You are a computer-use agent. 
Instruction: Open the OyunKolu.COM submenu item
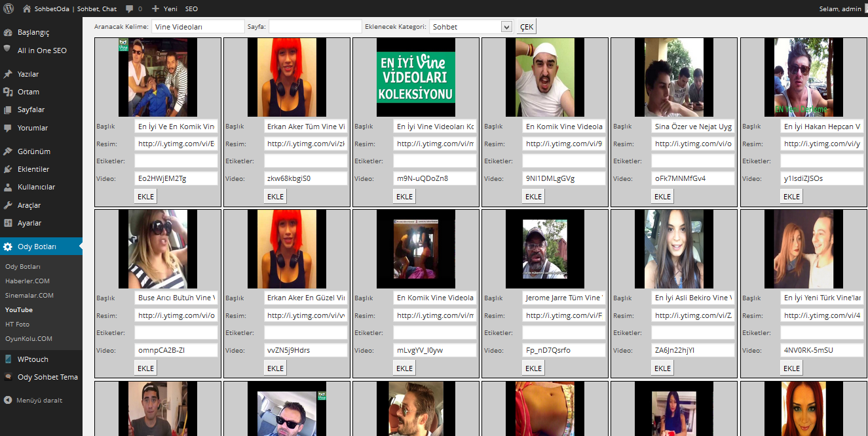[29, 338]
